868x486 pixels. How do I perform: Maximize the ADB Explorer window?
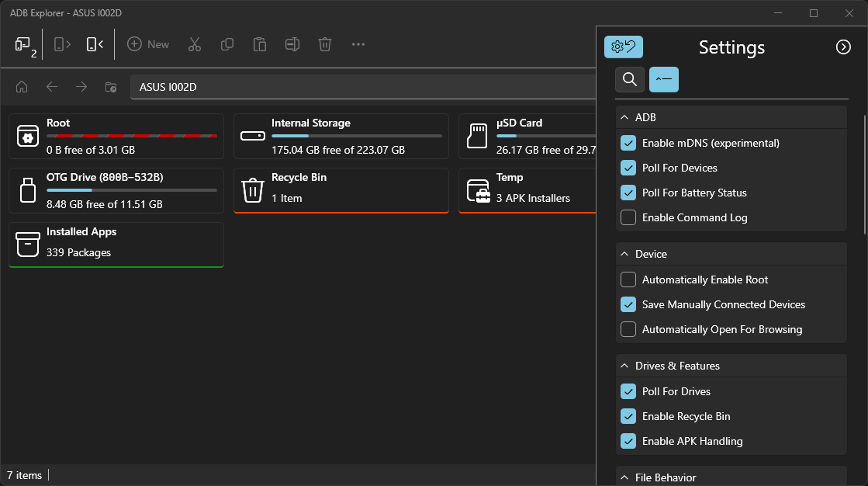pyautogui.click(x=814, y=12)
